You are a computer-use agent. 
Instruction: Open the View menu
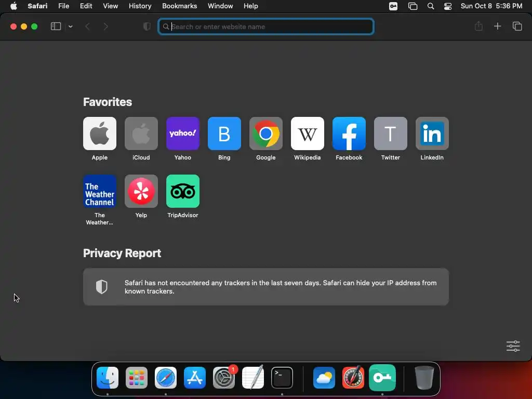(x=110, y=6)
